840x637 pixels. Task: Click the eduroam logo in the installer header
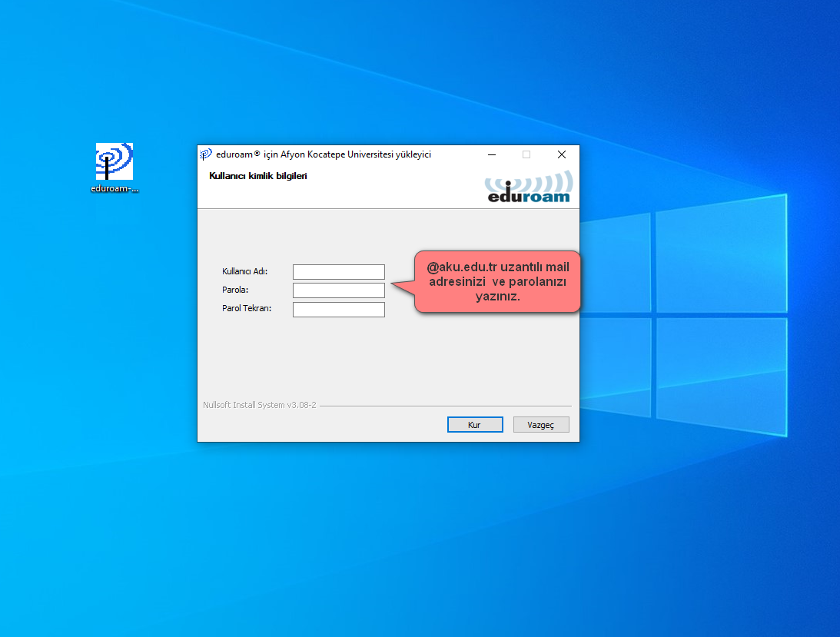tap(528, 187)
